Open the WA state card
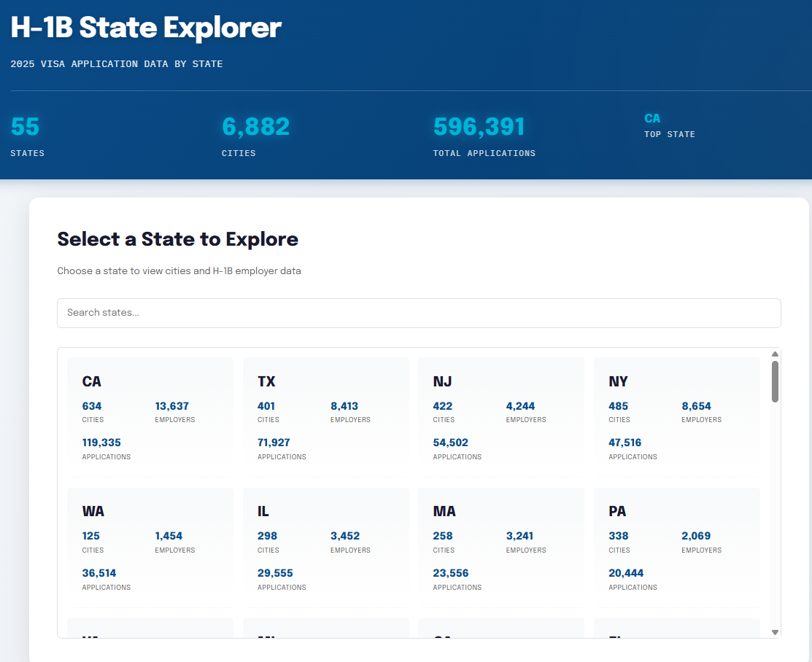Screen dimensions: 812x662 [150, 547]
